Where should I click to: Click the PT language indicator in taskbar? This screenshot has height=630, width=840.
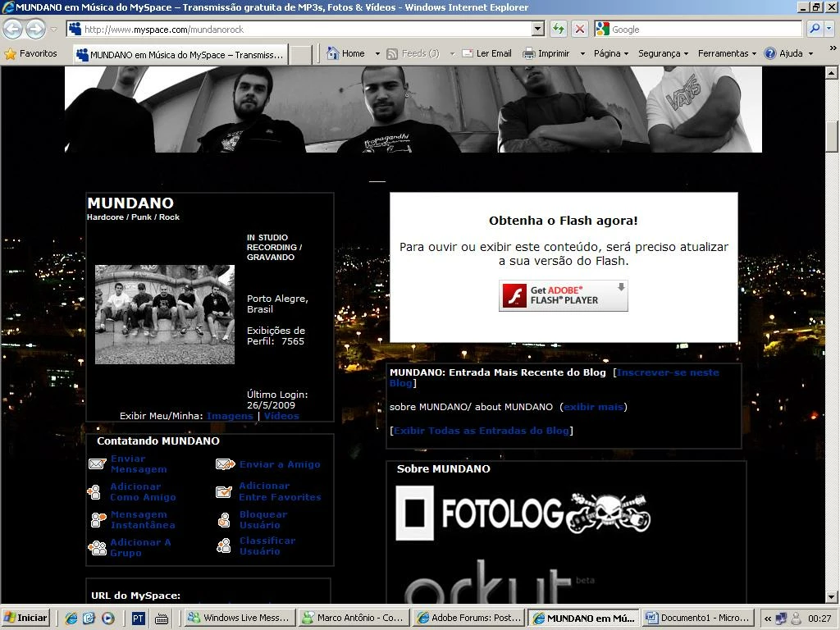[138, 619]
